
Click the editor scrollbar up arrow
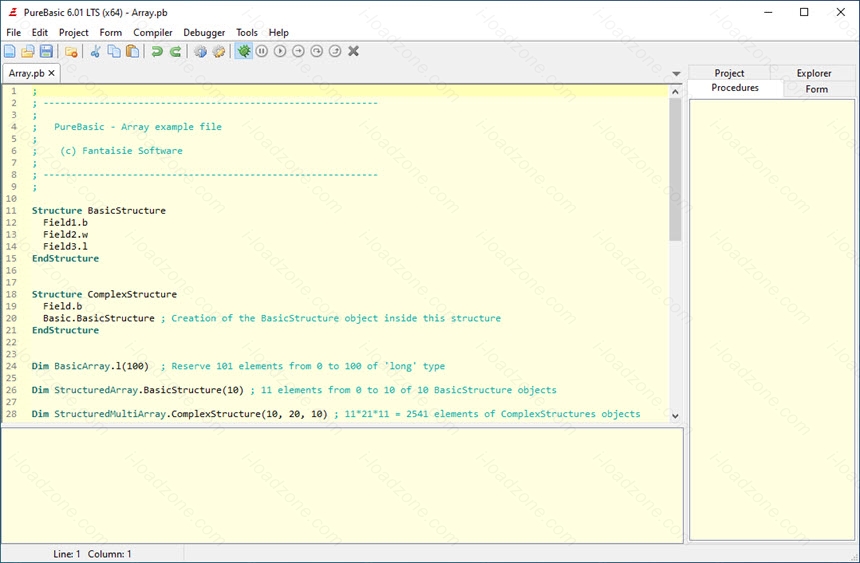(x=675, y=92)
